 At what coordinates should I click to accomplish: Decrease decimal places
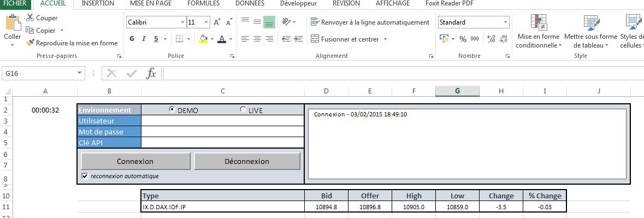coord(503,39)
